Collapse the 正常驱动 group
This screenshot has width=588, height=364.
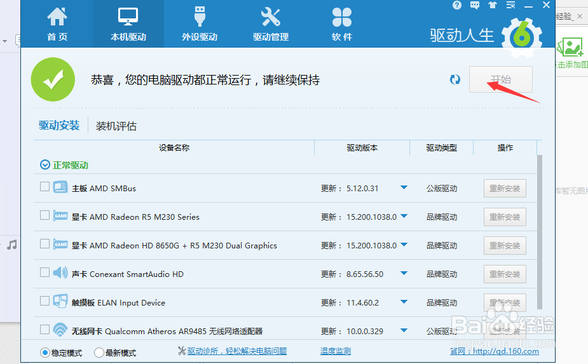tap(45, 165)
